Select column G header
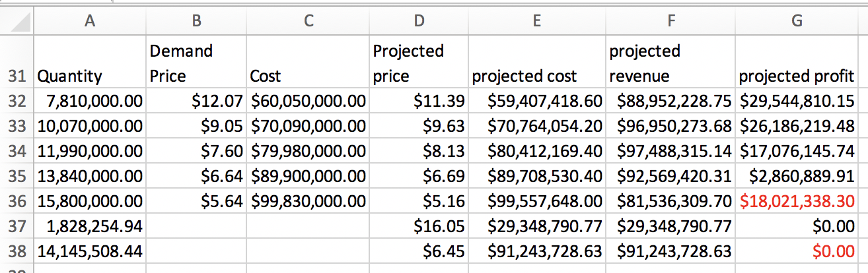Image resolution: width=868 pixels, height=273 pixels. point(796,22)
